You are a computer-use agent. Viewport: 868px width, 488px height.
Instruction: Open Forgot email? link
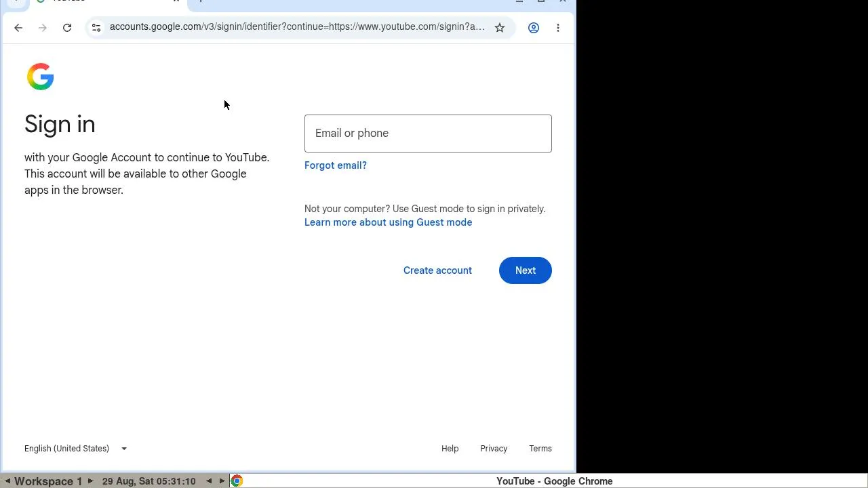pyautogui.click(x=336, y=165)
